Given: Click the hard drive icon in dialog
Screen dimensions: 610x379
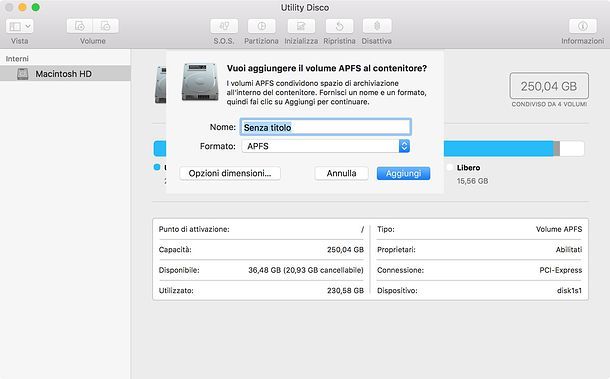Looking at the screenshot, I should (200, 82).
